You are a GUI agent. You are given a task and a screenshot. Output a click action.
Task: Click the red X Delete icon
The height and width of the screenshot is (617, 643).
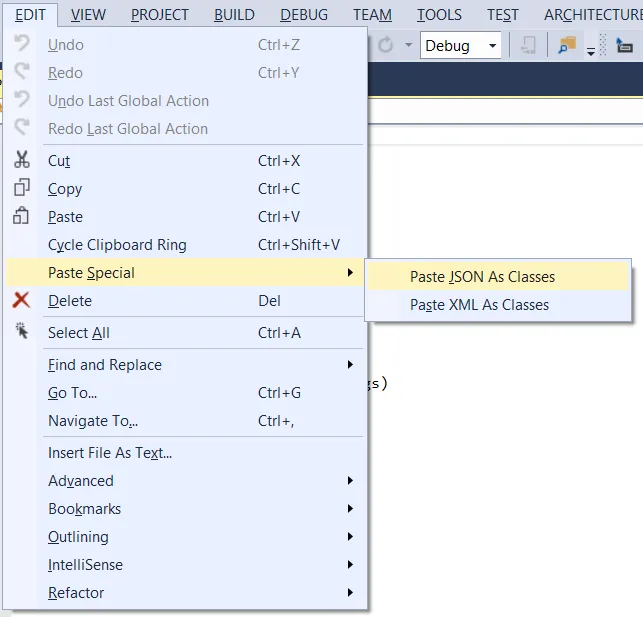tap(21, 300)
